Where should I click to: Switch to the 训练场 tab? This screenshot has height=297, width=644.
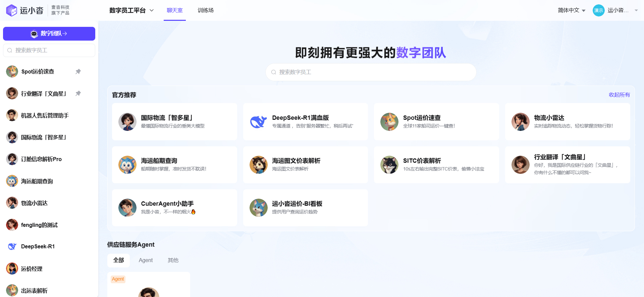205,10
